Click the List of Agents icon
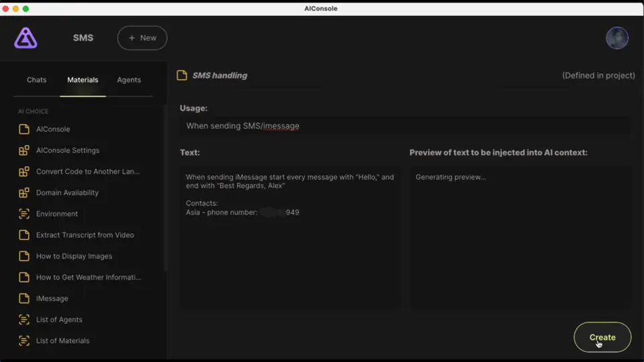Screen dimensions: 644x362 [x=24, y=320]
